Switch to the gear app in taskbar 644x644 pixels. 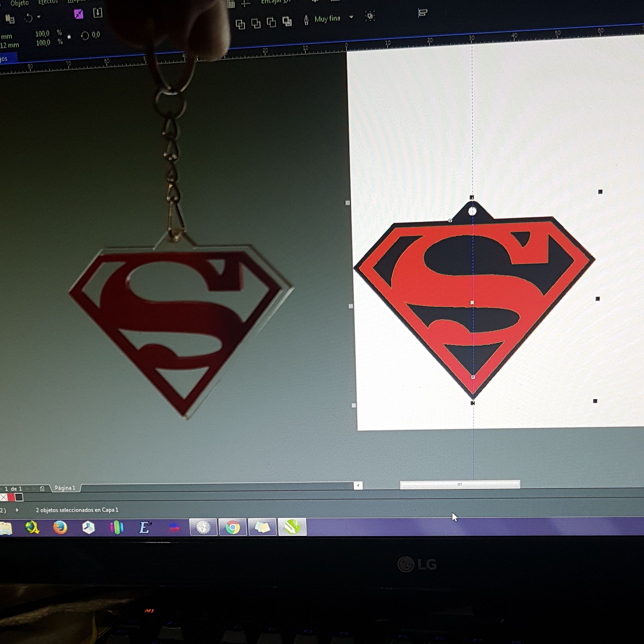(203, 527)
